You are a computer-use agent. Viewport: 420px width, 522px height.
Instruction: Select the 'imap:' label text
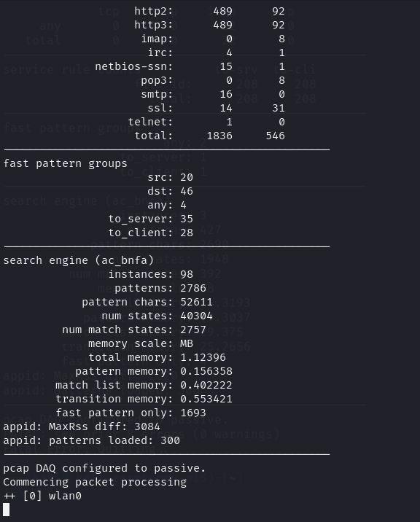[157, 39]
